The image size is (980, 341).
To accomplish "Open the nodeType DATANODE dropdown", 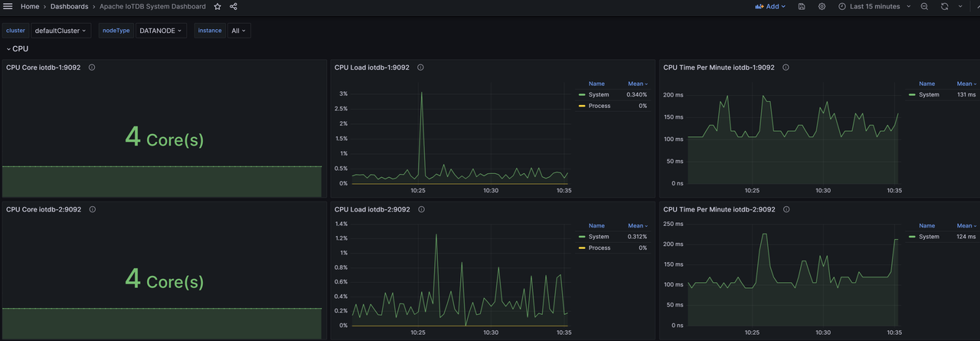I will [161, 31].
